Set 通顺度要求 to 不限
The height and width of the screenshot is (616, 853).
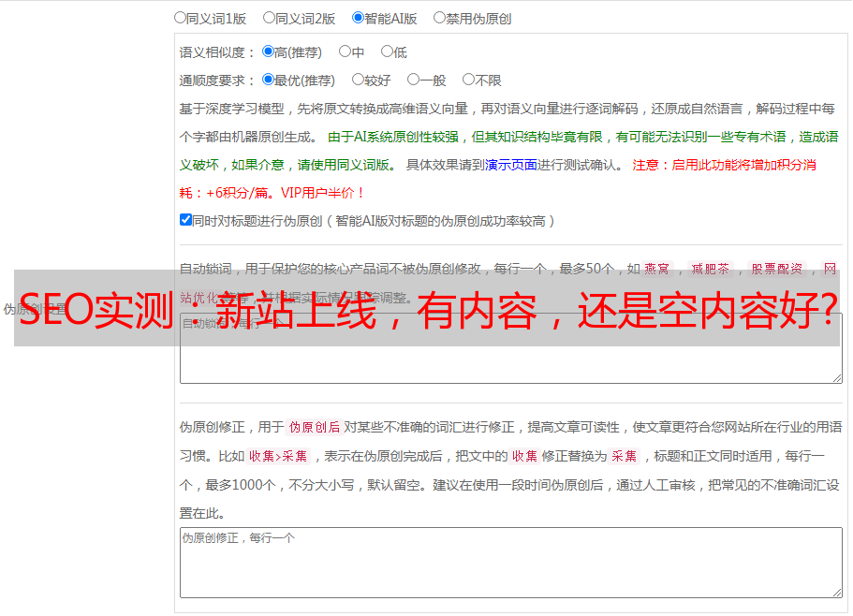[x=468, y=80]
